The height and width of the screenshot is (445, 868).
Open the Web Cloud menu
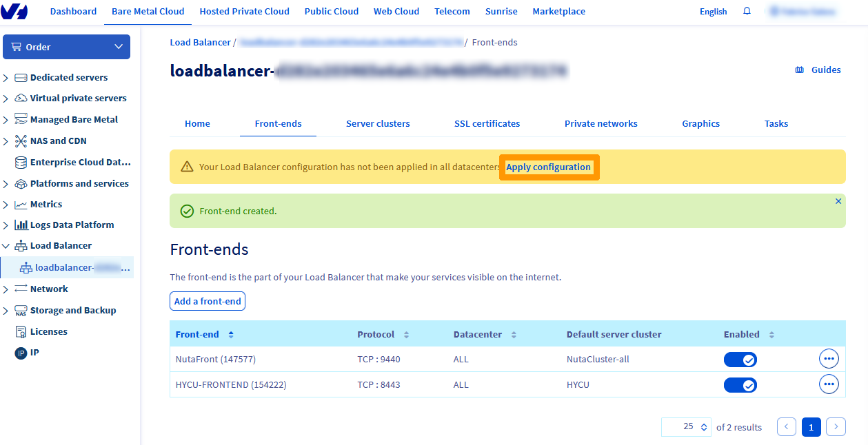tap(396, 11)
